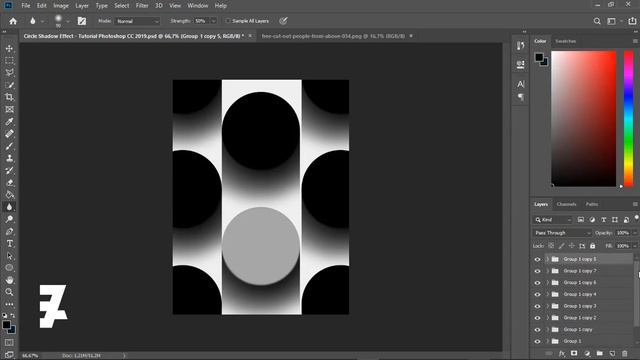The height and width of the screenshot is (360, 640).
Task: Click the Strength value field
Action: (201, 21)
